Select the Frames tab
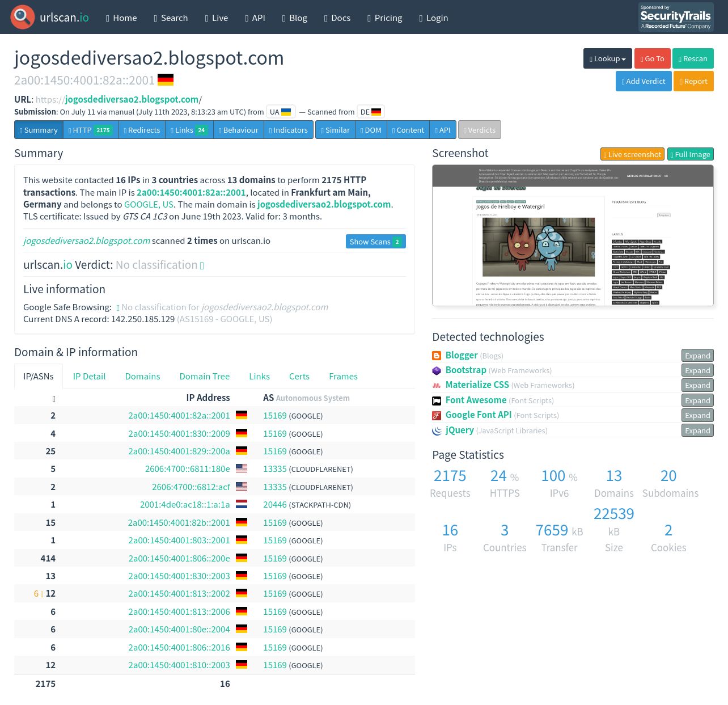Screen dimensions: 728x705 click(343, 376)
